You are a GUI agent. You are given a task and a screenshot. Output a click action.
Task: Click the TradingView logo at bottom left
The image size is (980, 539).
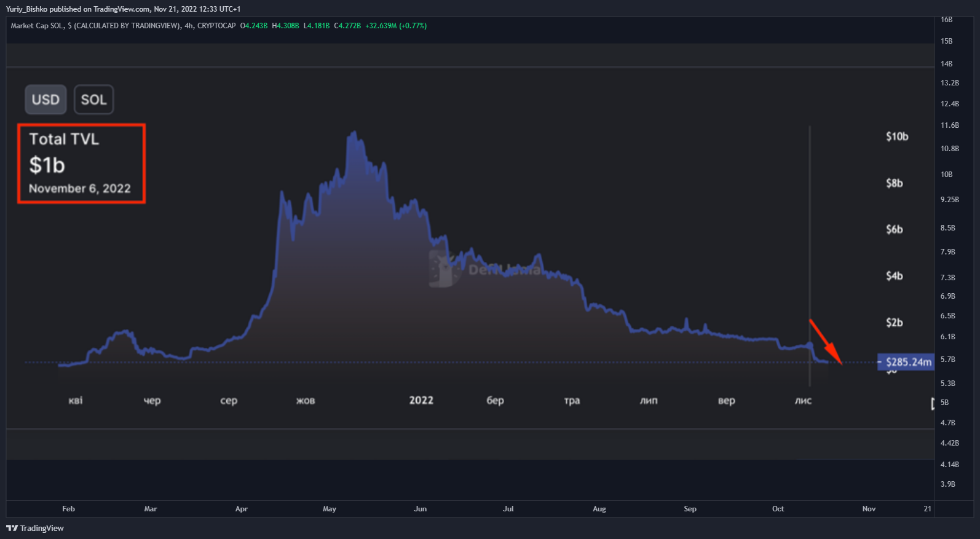[x=35, y=528]
